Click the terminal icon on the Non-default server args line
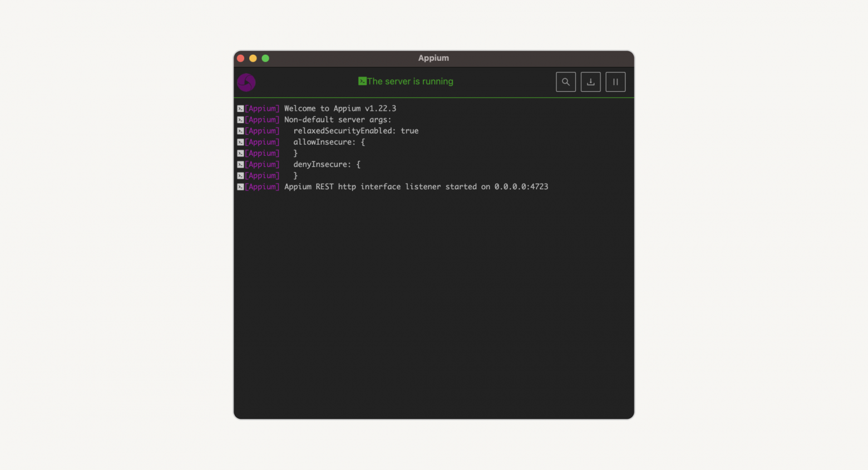868x470 pixels. tap(240, 120)
